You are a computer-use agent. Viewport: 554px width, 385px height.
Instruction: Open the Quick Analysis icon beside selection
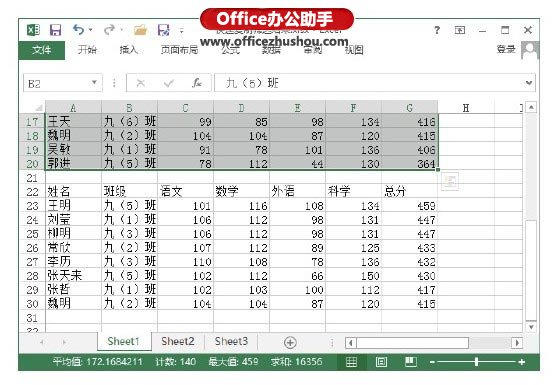click(x=450, y=182)
